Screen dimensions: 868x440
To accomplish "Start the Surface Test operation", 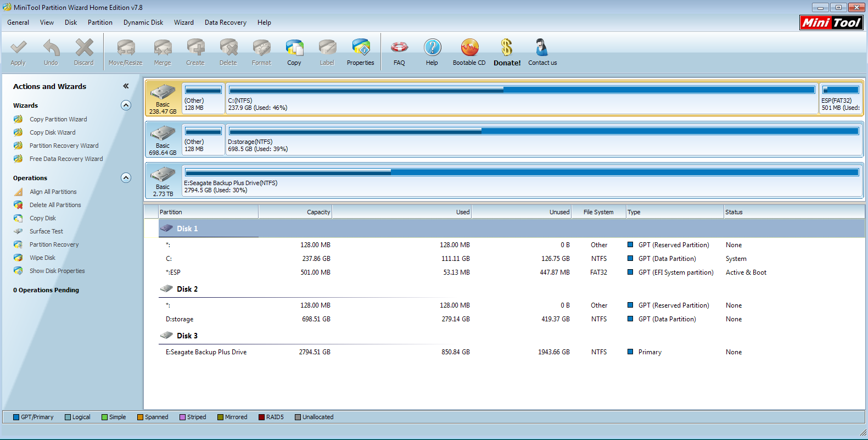I will coord(46,231).
